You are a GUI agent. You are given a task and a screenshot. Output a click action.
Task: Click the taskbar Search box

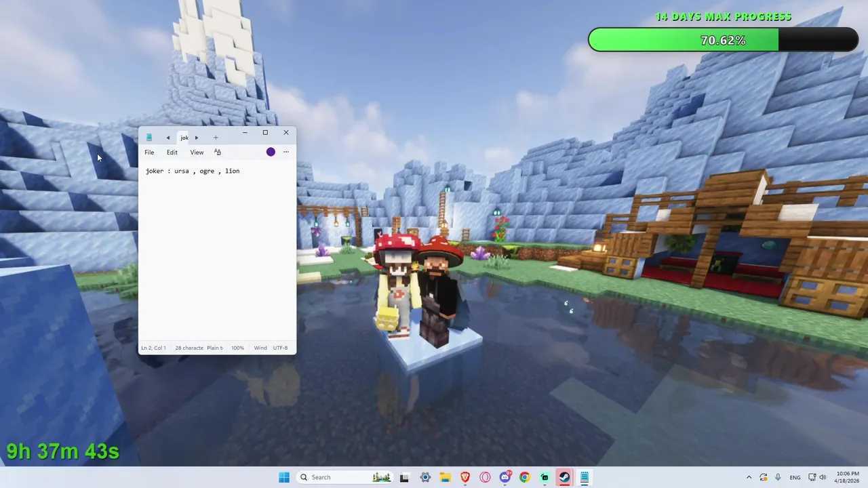click(344, 477)
